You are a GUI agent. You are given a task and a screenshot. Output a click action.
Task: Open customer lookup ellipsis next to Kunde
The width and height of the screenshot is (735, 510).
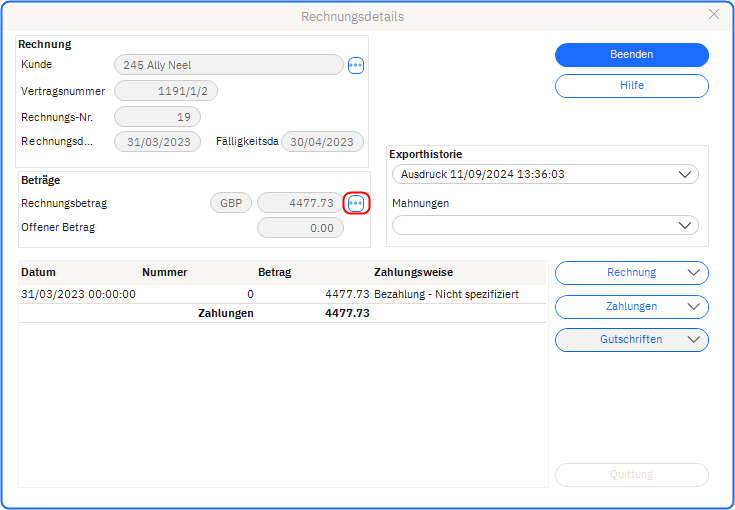pos(355,65)
